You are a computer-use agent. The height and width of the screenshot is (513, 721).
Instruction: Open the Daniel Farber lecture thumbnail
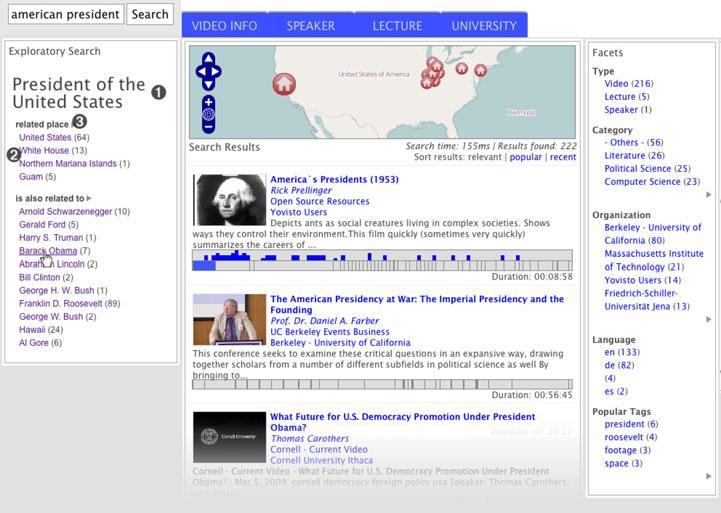tap(229, 319)
